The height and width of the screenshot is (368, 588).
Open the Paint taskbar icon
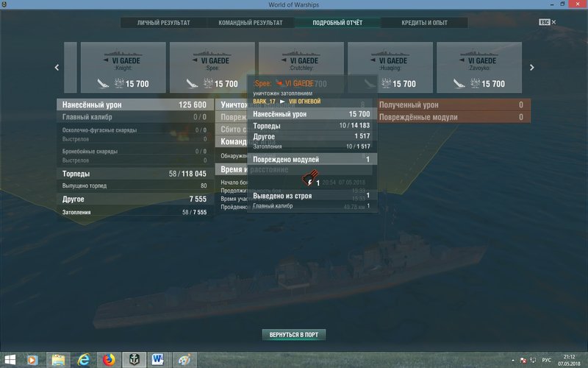pyautogui.click(x=184, y=360)
